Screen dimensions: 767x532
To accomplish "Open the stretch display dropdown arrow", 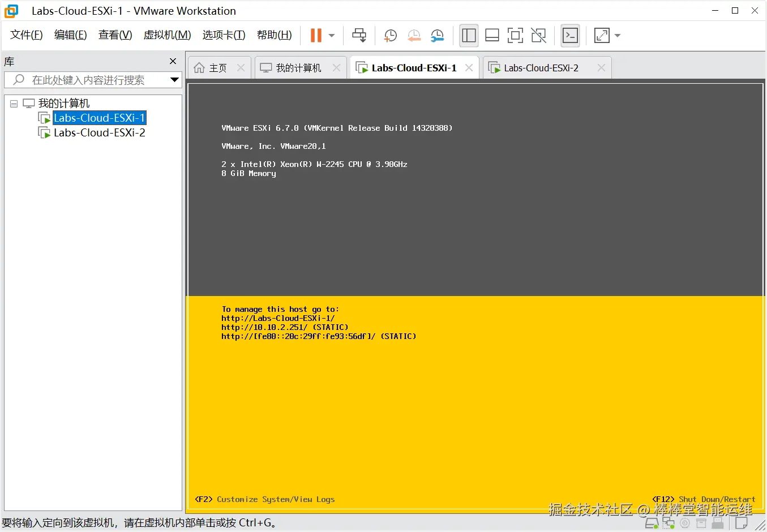I will (x=618, y=36).
